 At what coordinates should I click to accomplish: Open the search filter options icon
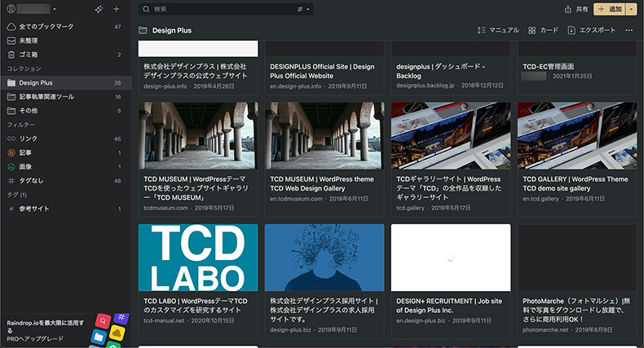click(x=303, y=9)
